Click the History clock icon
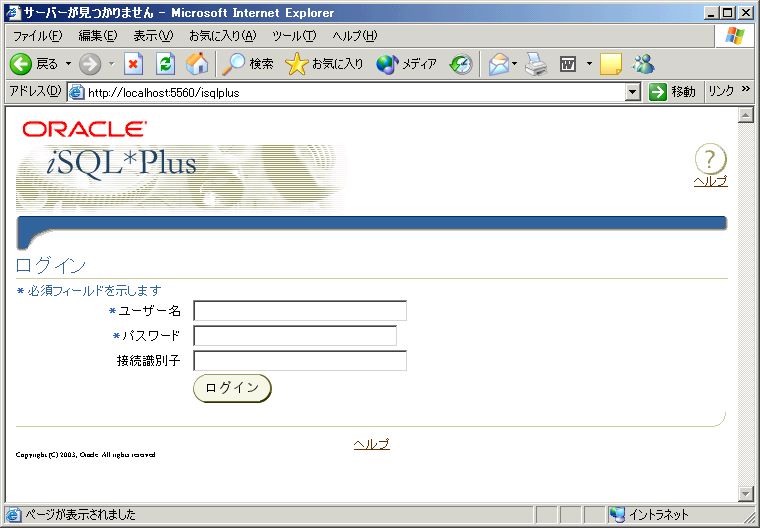Screen dimensions: 760x528 point(460,64)
